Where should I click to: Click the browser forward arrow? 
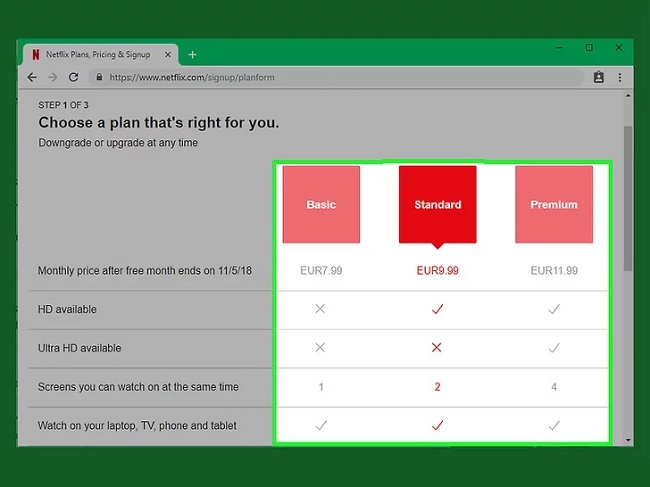tap(52, 77)
